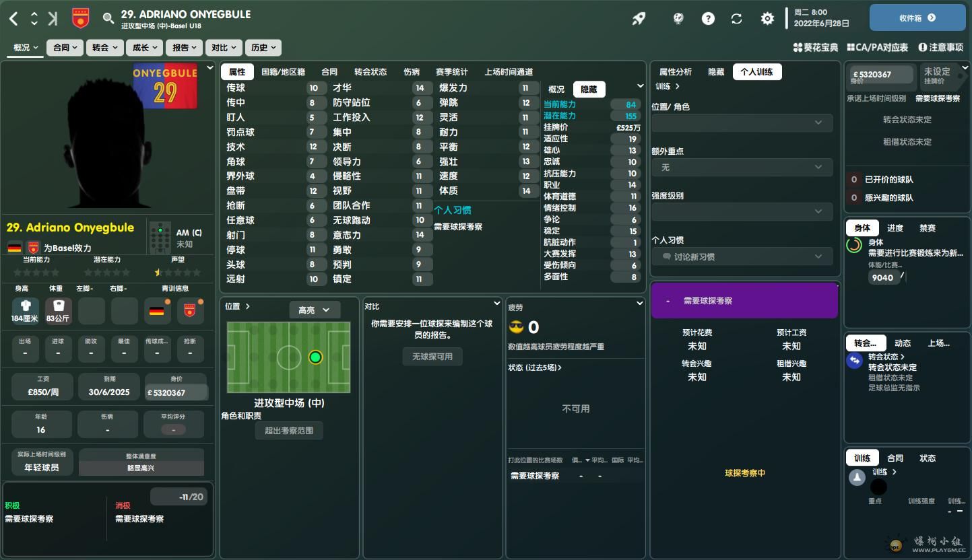Open the 高亮 dropdown above the pitch
This screenshot has width=972, height=560.
pos(315,310)
